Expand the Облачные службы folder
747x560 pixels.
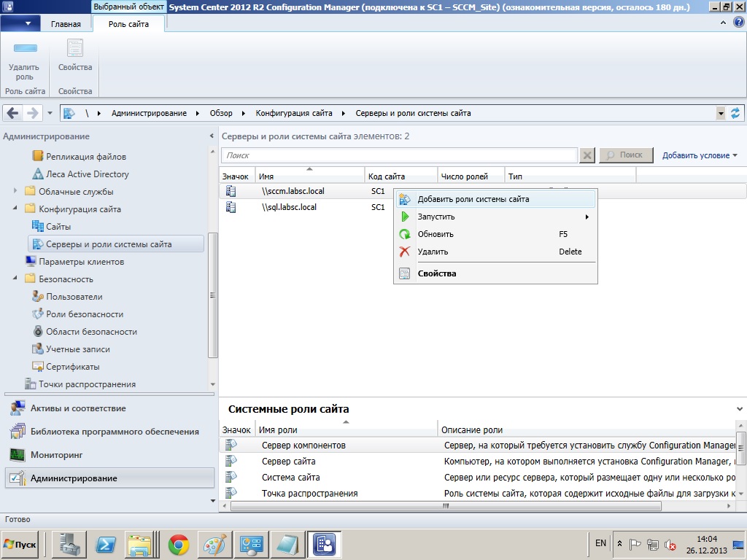click(15, 191)
